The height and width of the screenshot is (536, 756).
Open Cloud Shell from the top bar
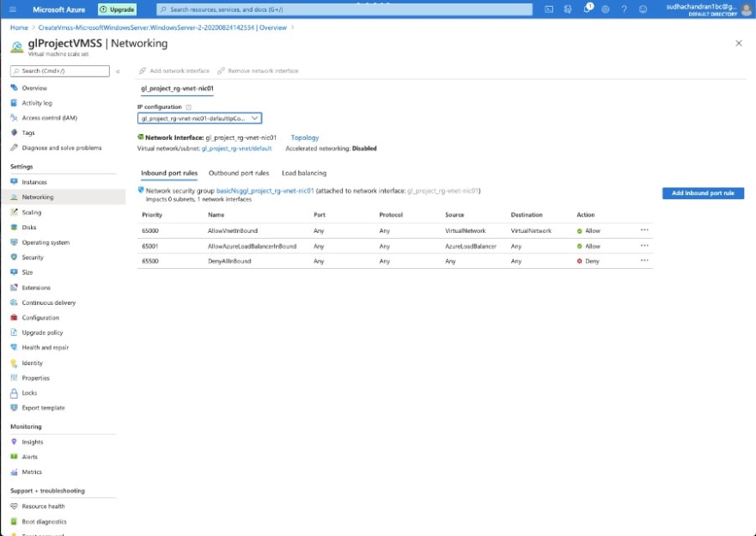(549, 9)
